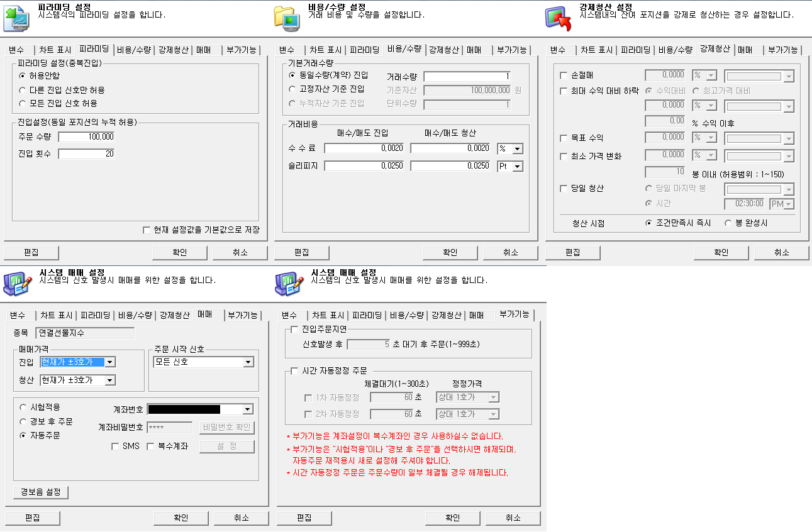
Task: Open 부가기능 tab in 강제청산 설정 dialog
Action: click(x=782, y=50)
